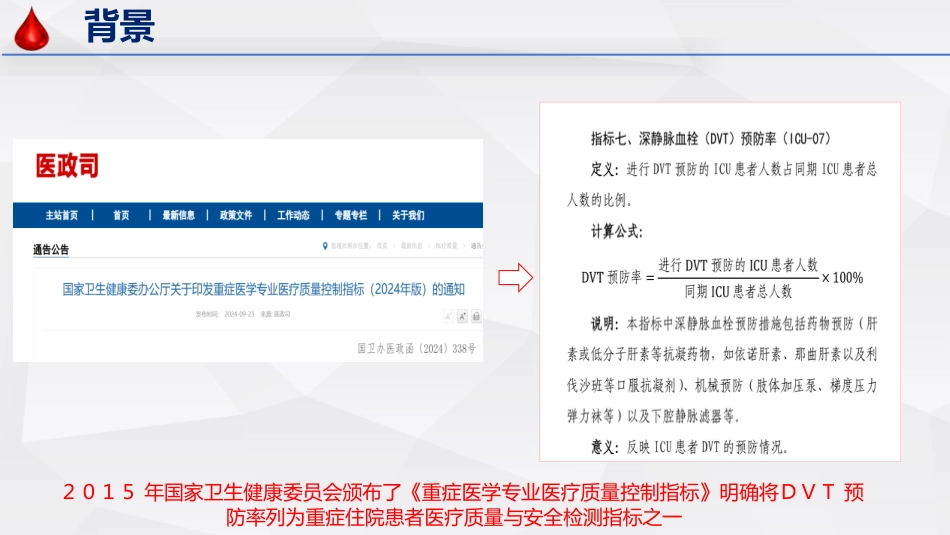Click the 医政司 site title

(x=67, y=165)
